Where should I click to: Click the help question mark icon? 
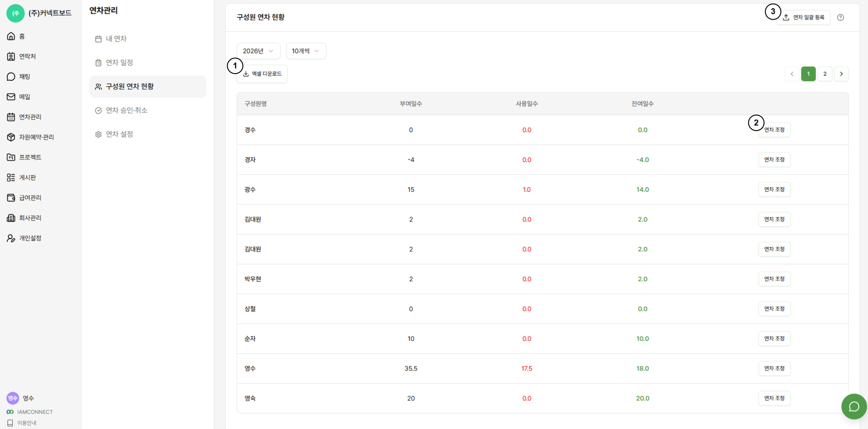(841, 17)
